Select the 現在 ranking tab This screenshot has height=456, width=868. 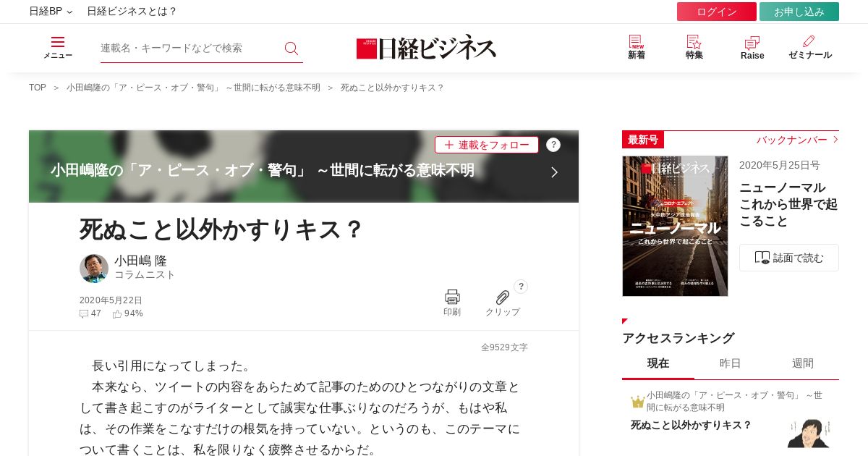coord(658,363)
